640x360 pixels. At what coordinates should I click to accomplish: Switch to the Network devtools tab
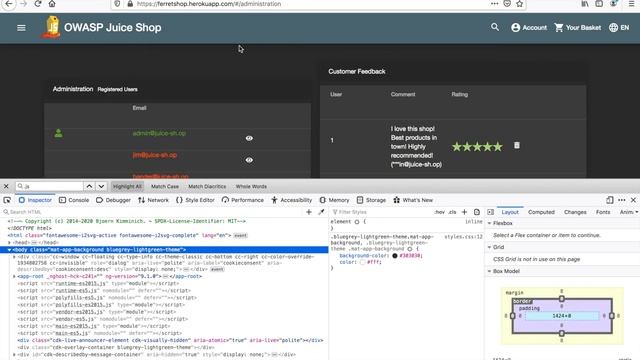[x=153, y=200]
